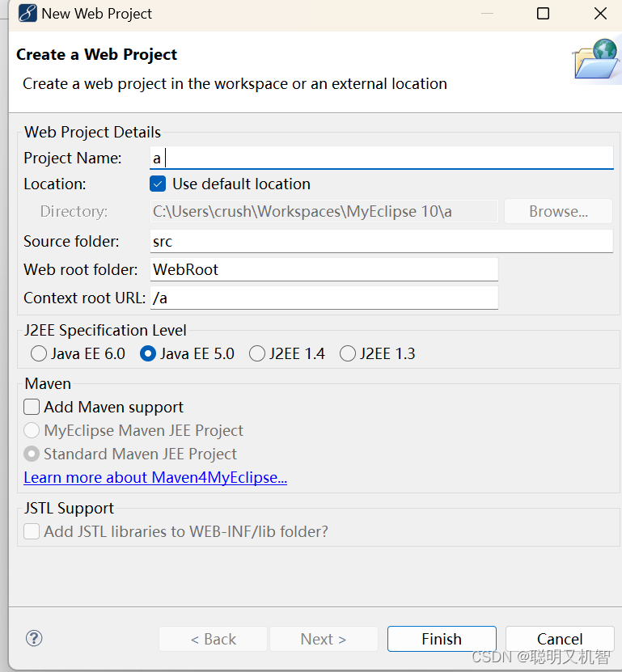Click the Cancel button
Screen dimensions: 622x672
pyautogui.click(x=560, y=639)
